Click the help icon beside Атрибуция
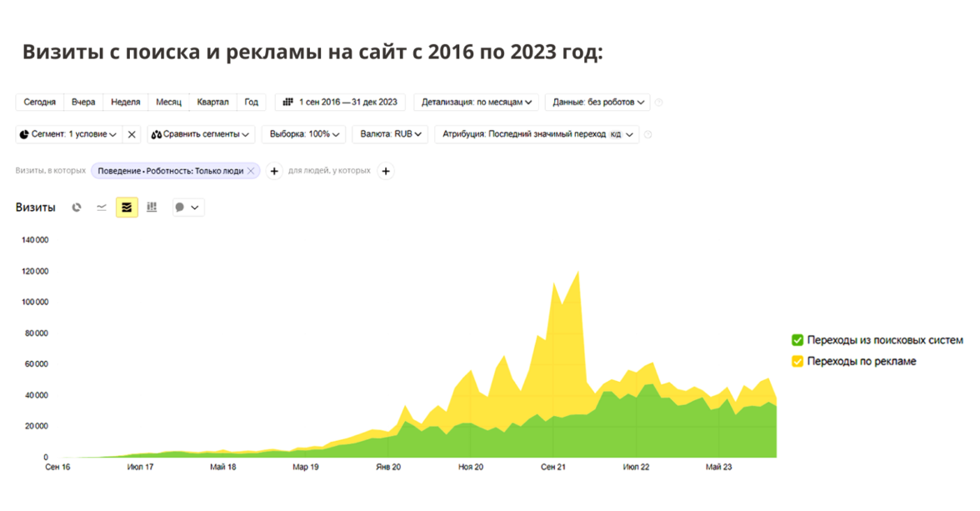 (648, 134)
